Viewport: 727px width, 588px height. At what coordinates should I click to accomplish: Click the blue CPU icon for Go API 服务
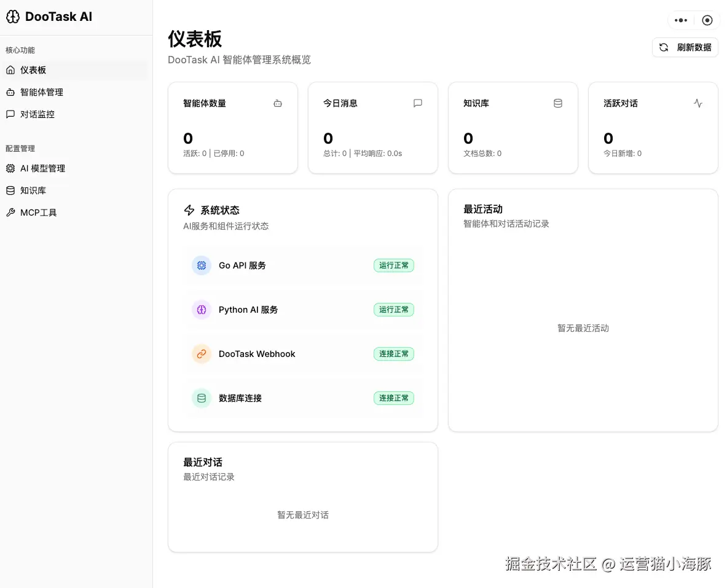click(x=202, y=265)
